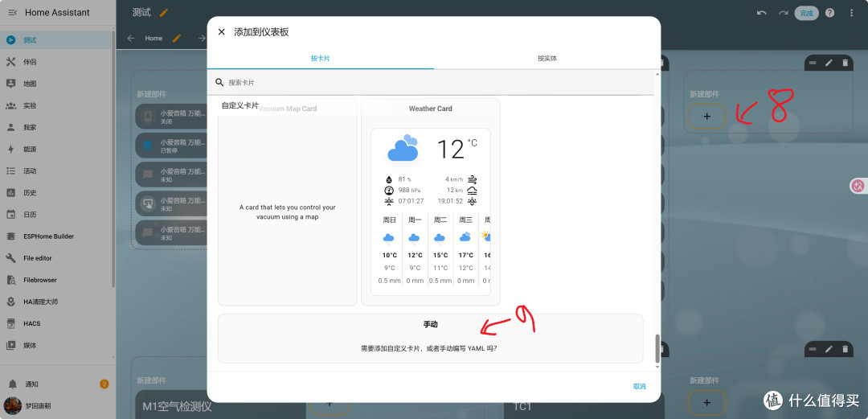Select the Home view tab
868x419 pixels.
154,39
